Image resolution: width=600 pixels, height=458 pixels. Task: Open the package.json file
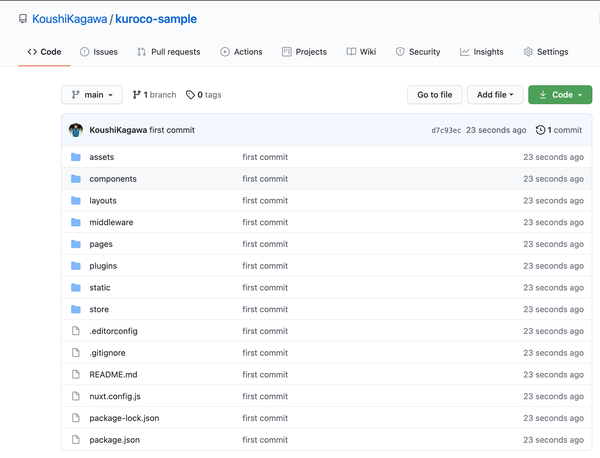point(114,440)
